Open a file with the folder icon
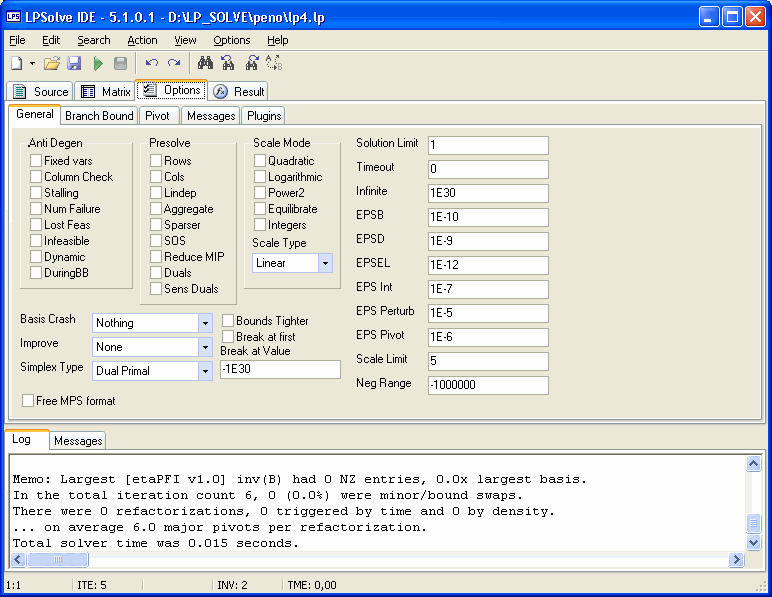This screenshot has width=772, height=597. (52, 63)
